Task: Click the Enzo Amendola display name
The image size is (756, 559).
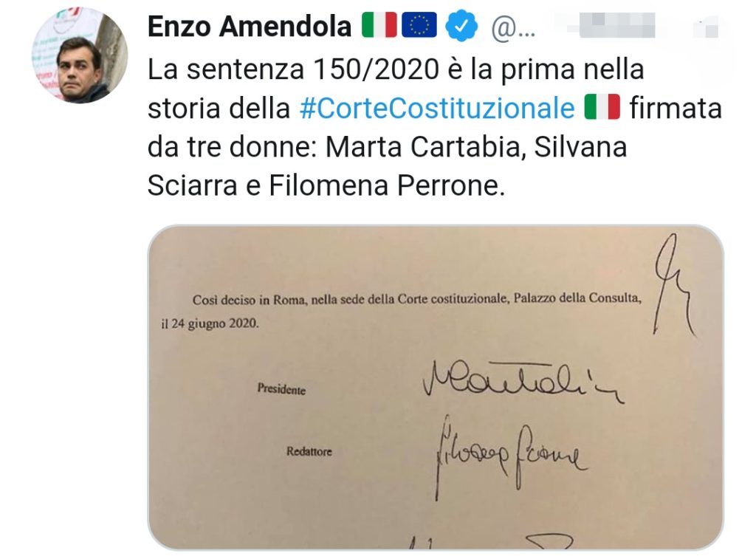Action: tap(250, 26)
